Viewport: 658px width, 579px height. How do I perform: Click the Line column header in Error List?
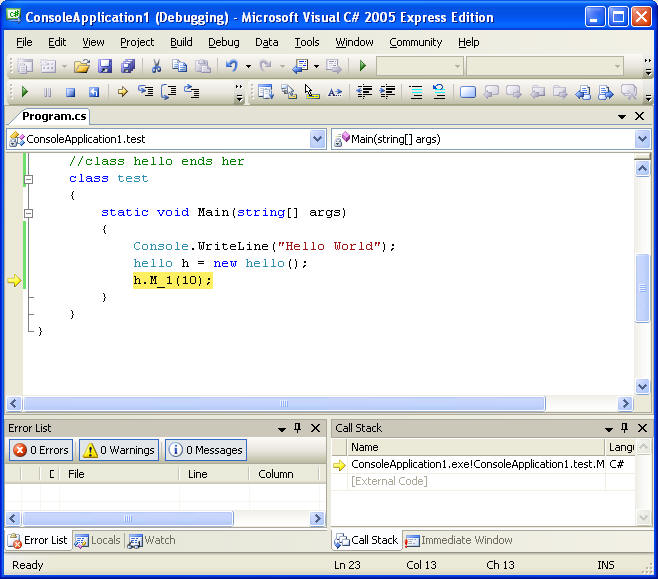[x=198, y=474]
